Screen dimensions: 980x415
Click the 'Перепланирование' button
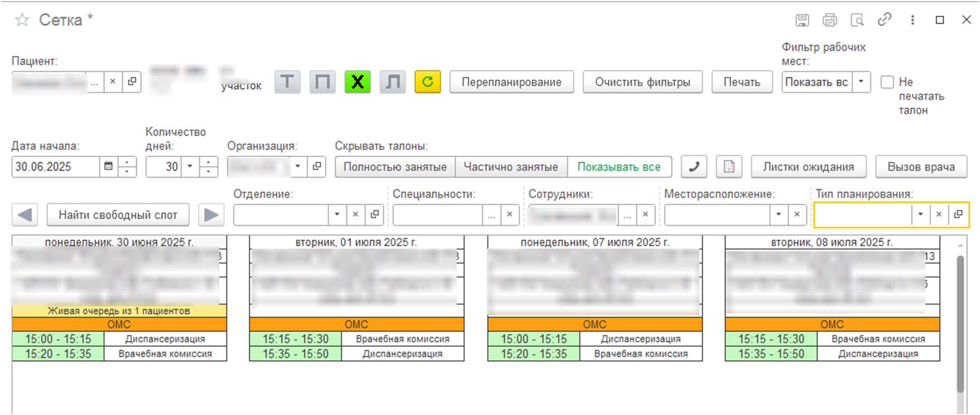(x=511, y=82)
